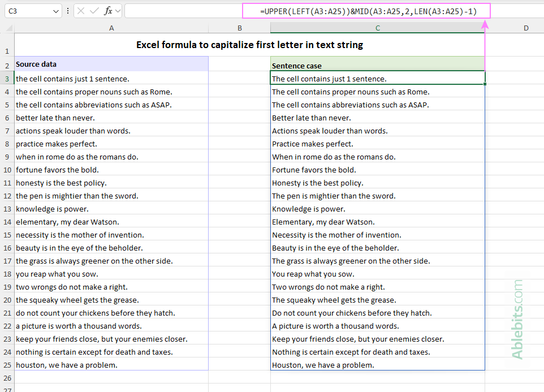The height and width of the screenshot is (392, 544).
Task: Open the Insert Function fx icon
Action: [108, 11]
